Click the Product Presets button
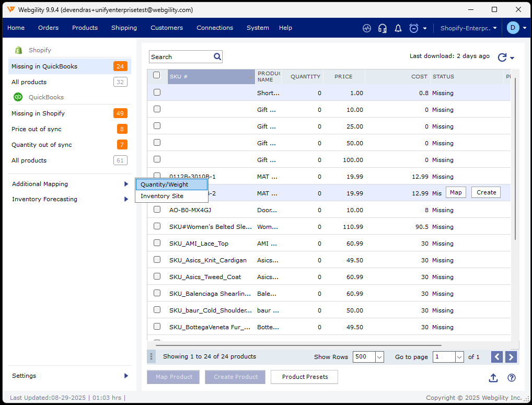The width and height of the screenshot is (532, 405). coord(305,377)
